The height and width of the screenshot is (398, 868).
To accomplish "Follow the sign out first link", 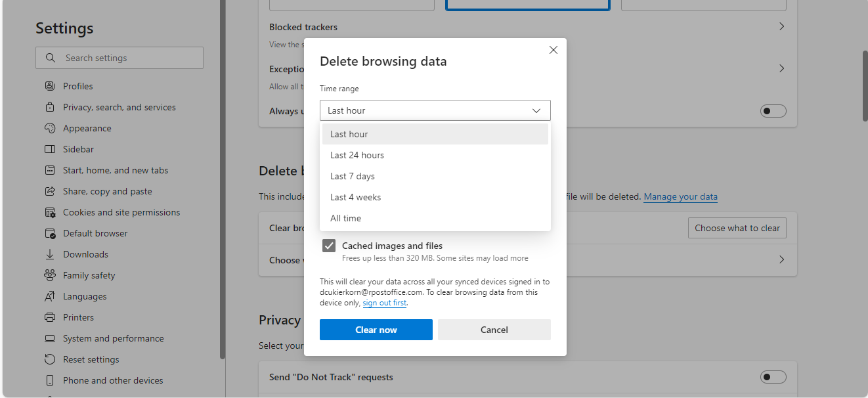I will tap(385, 303).
